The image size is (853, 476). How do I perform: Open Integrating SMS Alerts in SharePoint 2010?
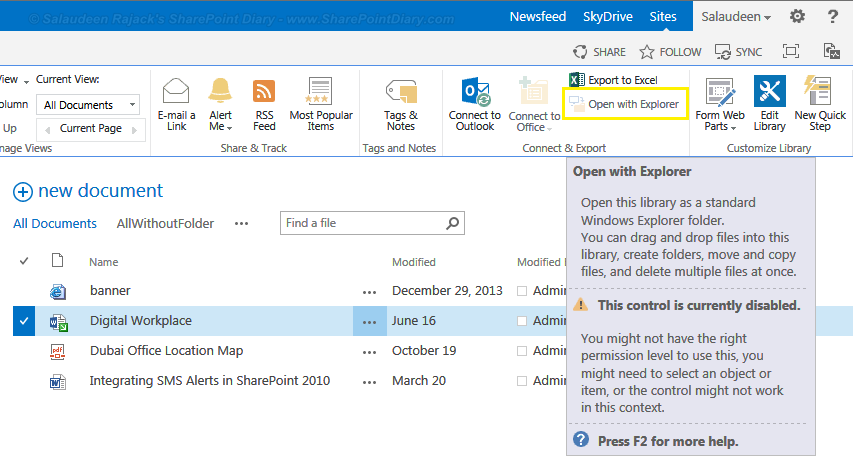click(210, 380)
